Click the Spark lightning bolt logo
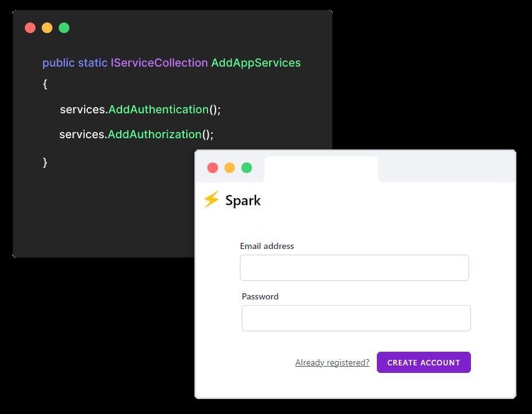This screenshot has height=414, width=532. [211, 199]
